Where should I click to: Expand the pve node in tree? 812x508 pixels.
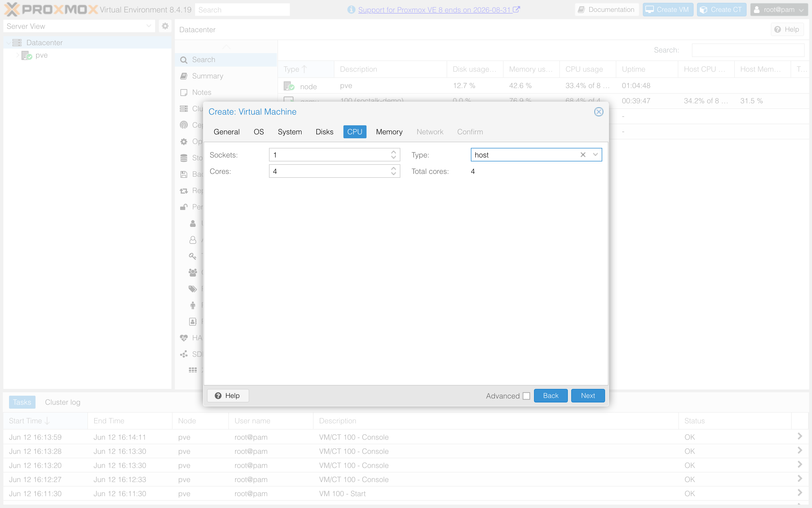coord(18,55)
